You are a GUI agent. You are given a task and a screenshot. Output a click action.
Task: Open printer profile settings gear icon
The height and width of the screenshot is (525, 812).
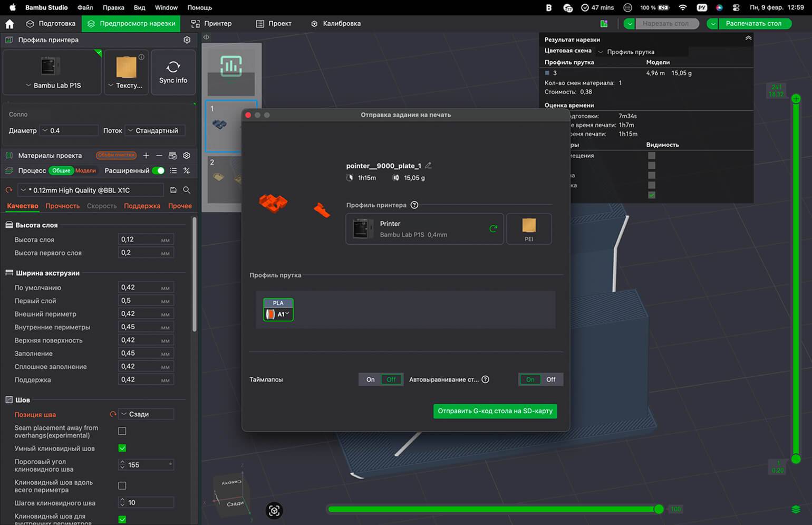tap(187, 40)
